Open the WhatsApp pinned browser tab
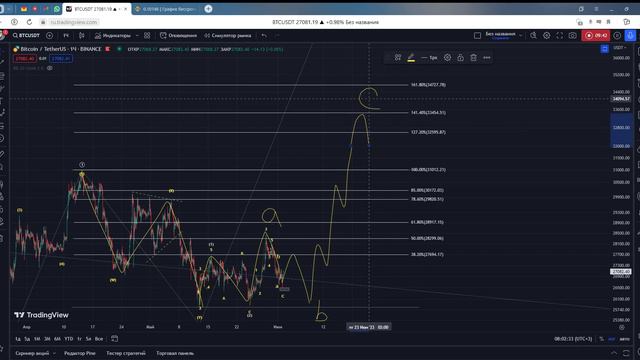640x360 pixels. 56,9
